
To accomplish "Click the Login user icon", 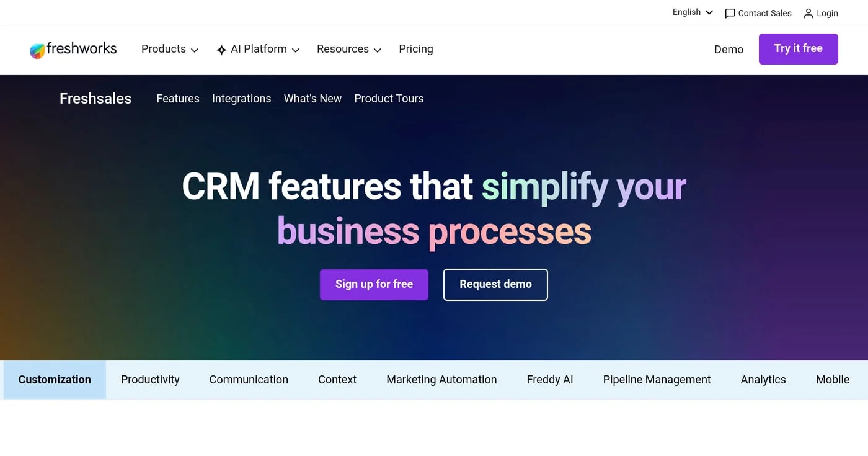I will (x=808, y=13).
